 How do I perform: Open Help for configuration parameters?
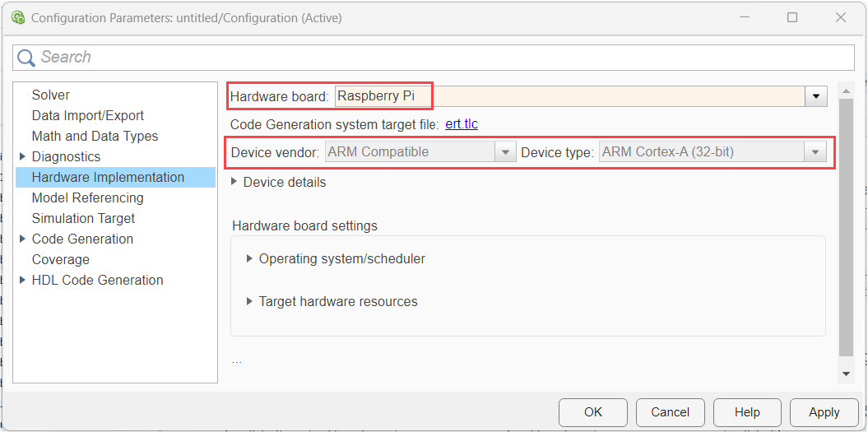click(x=747, y=412)
